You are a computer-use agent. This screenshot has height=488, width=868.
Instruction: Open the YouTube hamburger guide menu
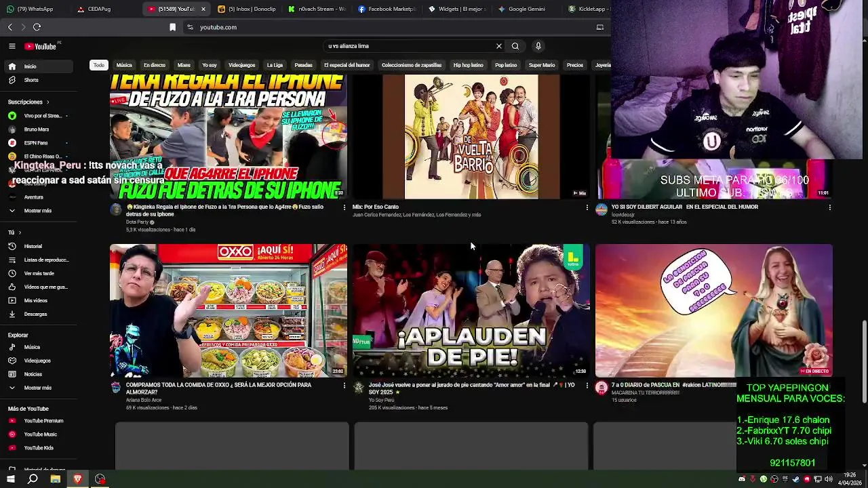pyautogui.click(x=12, y=46)
